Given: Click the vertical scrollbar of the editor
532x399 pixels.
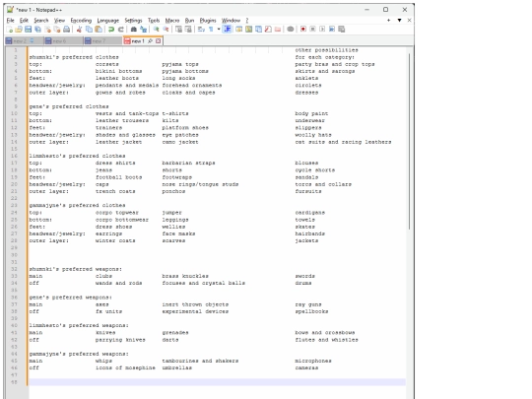Looking at the screenshot, I should click(x=410, y=141).
